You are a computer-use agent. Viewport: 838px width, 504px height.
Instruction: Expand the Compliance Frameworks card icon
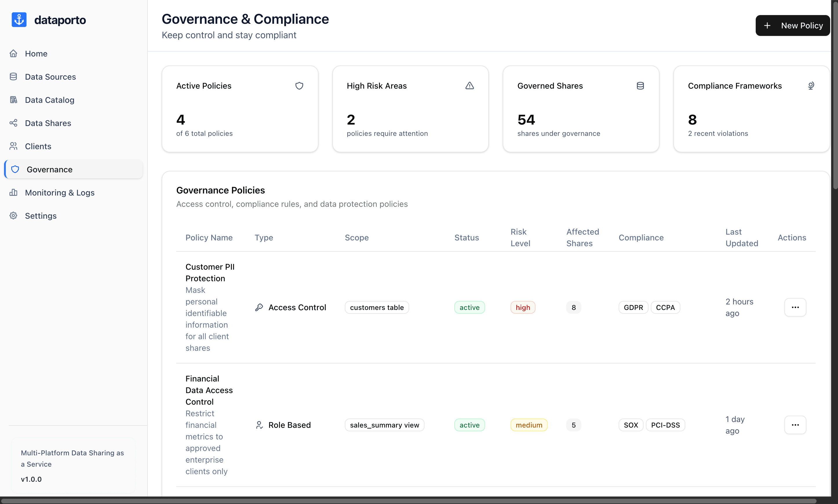point(812,85)
